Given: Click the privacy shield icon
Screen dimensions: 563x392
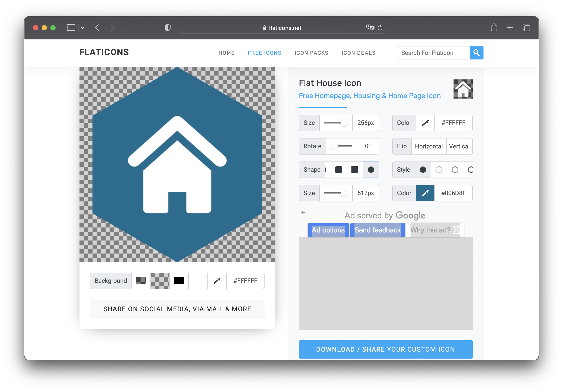Looking at the screenshot, I should pyautogui.click(x=167, y=28).
